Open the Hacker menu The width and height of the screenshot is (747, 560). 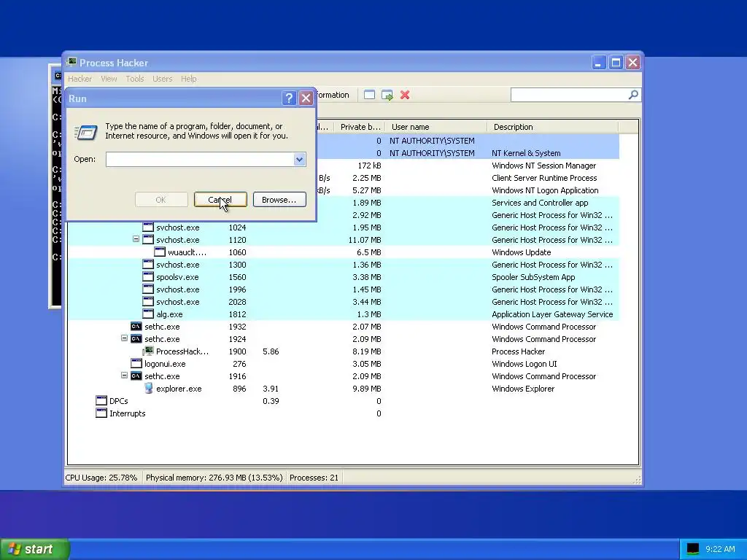80,79
